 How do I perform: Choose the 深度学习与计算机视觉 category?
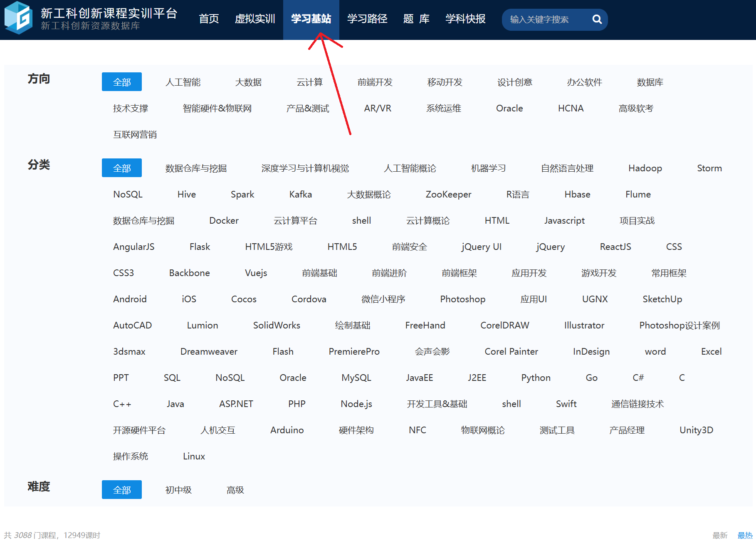tap(305, 168)
